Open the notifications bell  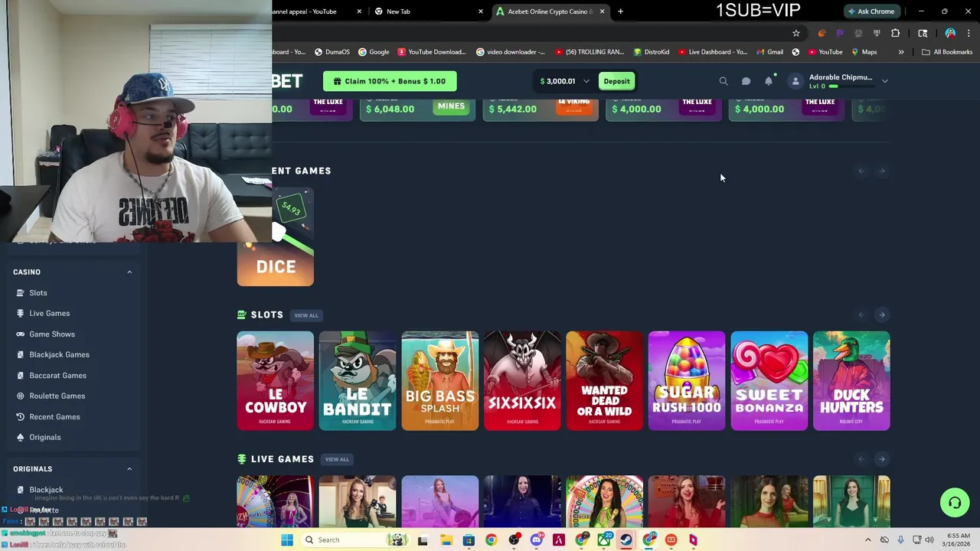coord(769,81)
